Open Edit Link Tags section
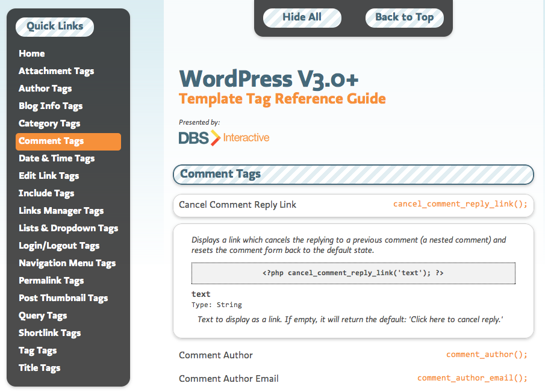This screenshot has width=545, height=392. (x=49, y=176)
